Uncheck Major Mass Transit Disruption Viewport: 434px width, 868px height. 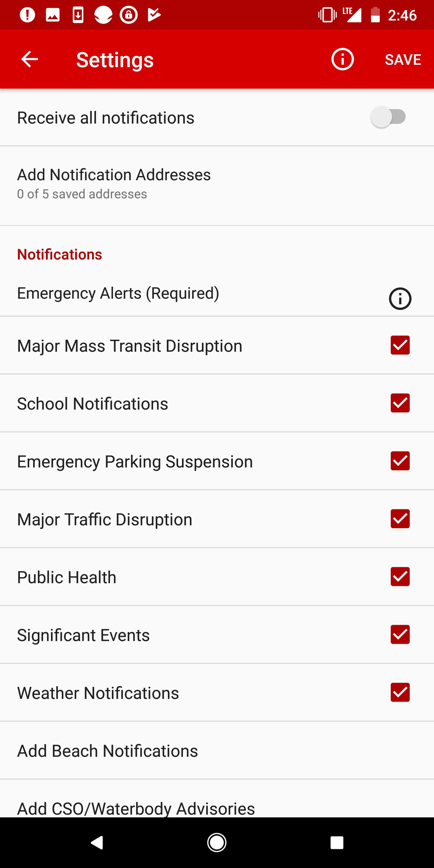coord(400,345)
